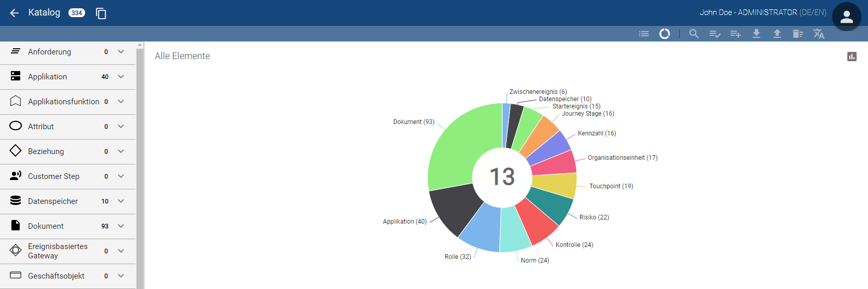This screenshot has width=868, height=289.
Task: Toggle the select-all checklist icon
Action: point(715,34)
